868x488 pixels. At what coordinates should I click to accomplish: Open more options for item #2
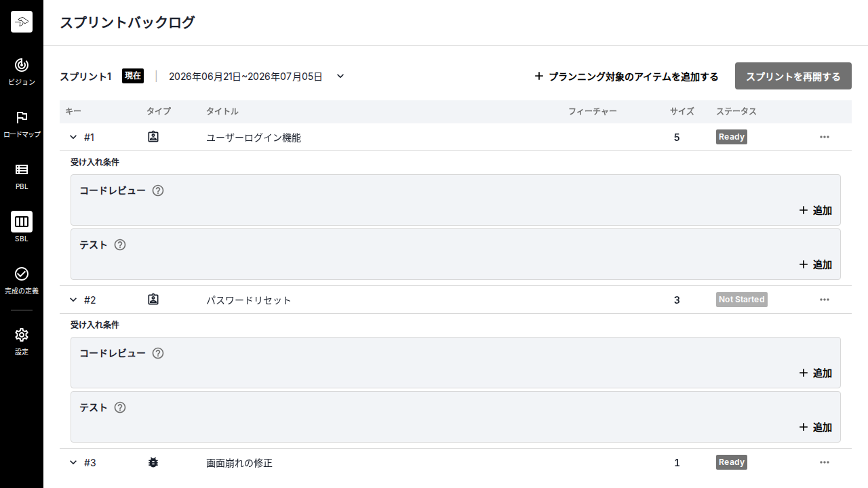click(825, 300)
